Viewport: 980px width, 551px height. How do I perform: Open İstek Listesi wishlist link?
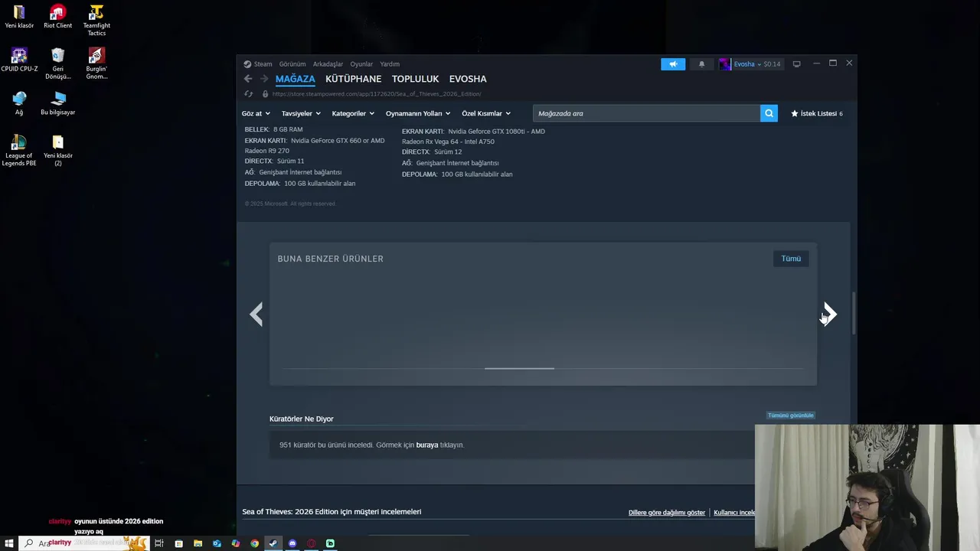817,113
